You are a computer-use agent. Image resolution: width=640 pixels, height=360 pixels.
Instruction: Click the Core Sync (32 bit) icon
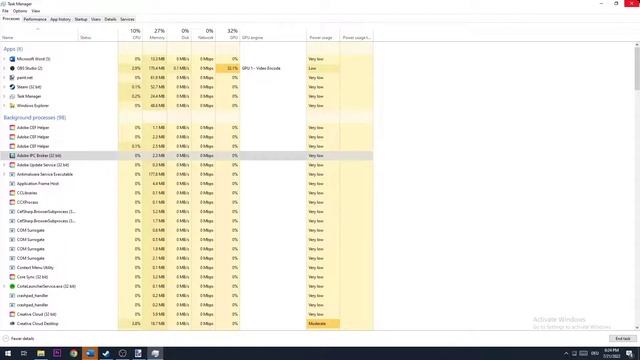coord(12,277)
